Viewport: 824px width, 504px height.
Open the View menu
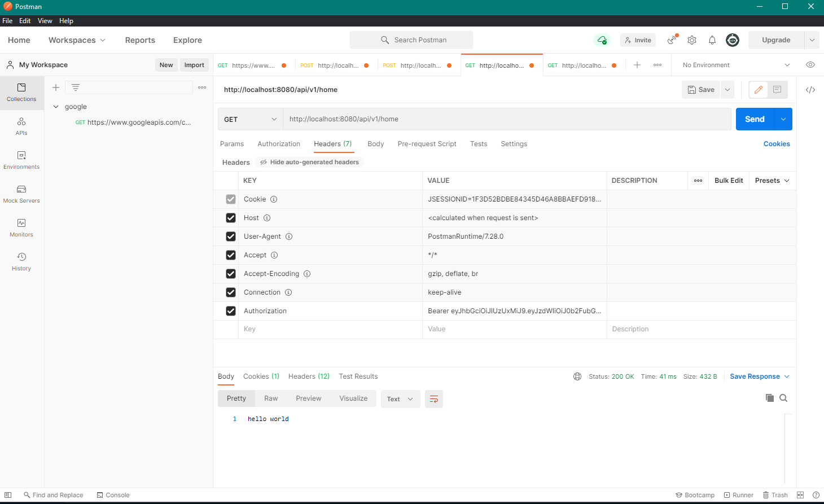point(45,20)
